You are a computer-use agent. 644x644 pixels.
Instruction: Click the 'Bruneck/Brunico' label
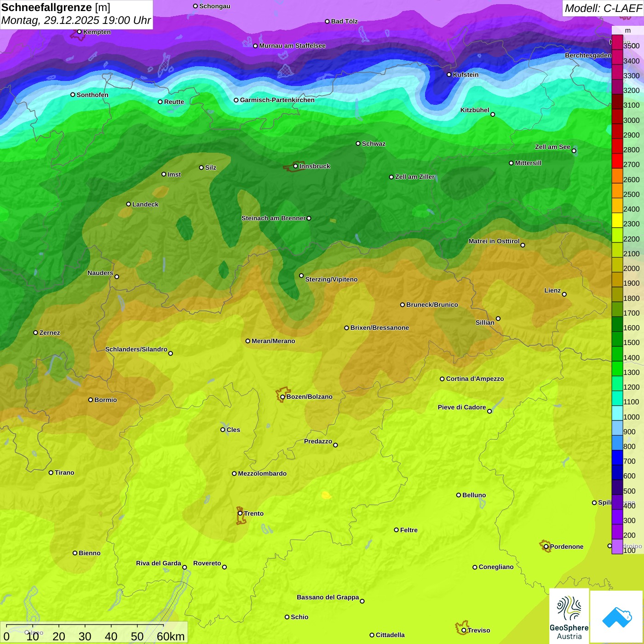432,305
